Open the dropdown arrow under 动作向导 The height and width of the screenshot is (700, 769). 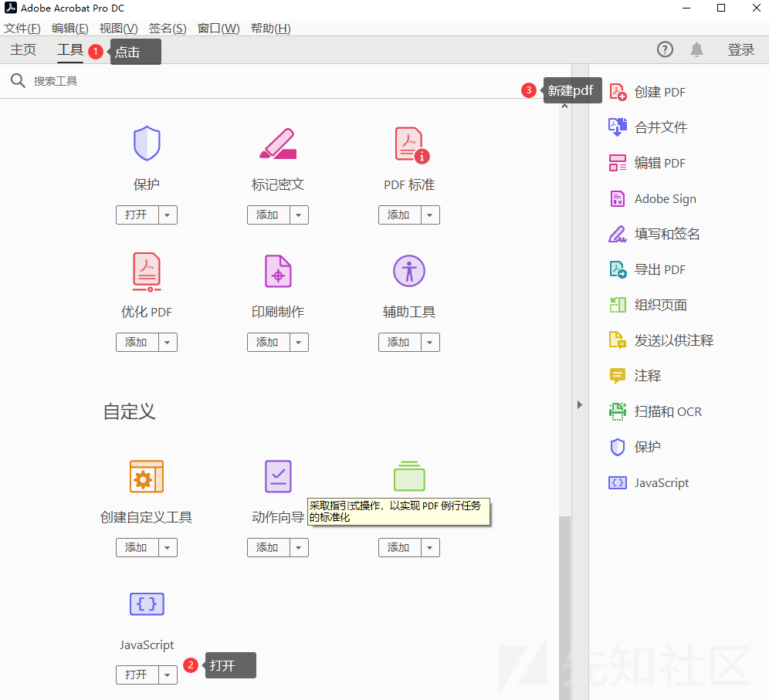pyautogui.click(x=299, y=547)
